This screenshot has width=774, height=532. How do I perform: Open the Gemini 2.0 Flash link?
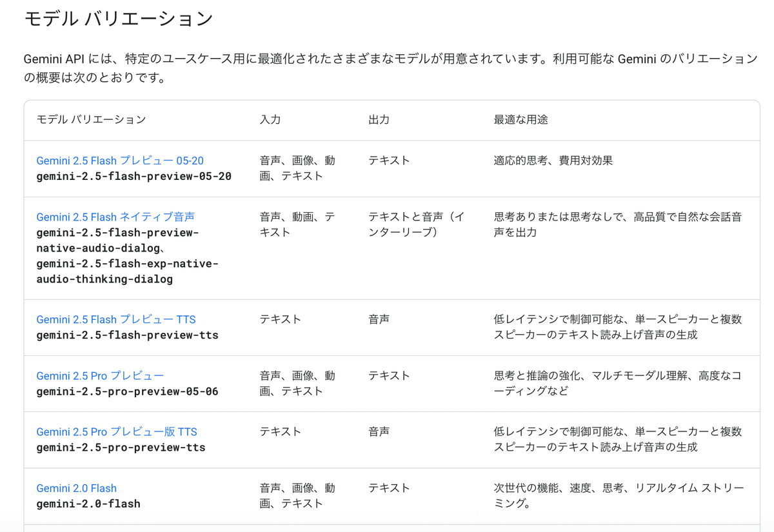76,488
